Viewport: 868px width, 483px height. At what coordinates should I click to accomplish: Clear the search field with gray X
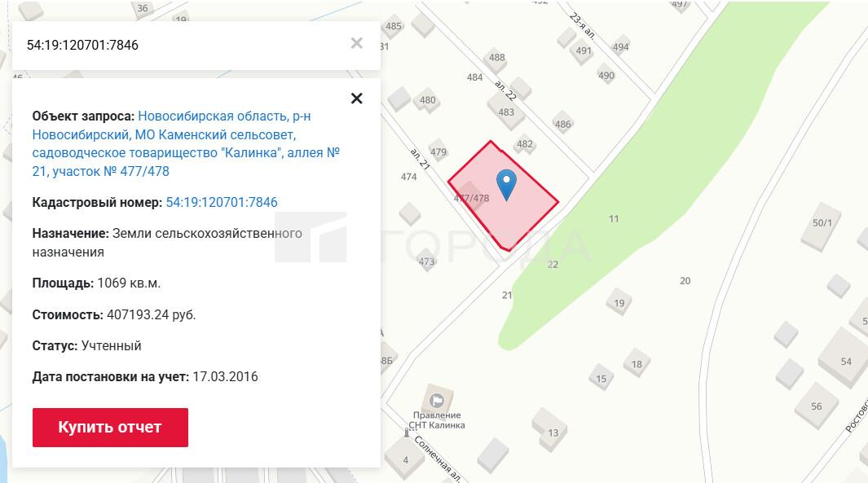pyautogui.click(x=356, y=43)
